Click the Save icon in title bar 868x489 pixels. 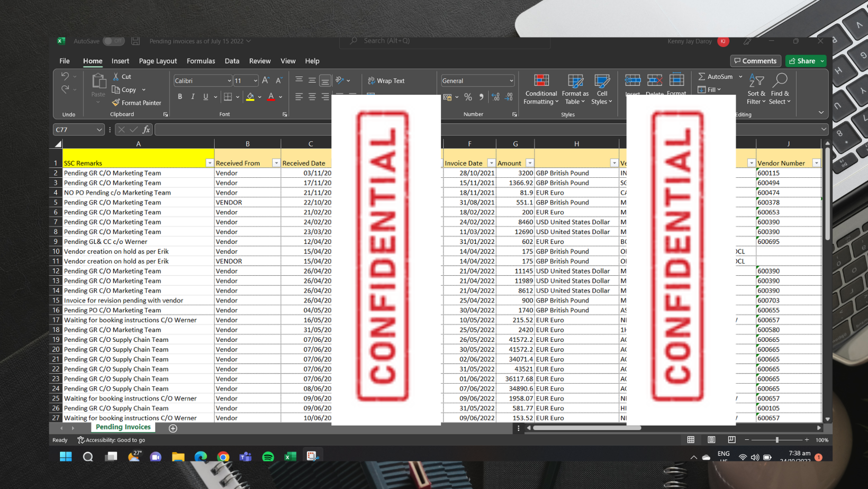point(135,41)
